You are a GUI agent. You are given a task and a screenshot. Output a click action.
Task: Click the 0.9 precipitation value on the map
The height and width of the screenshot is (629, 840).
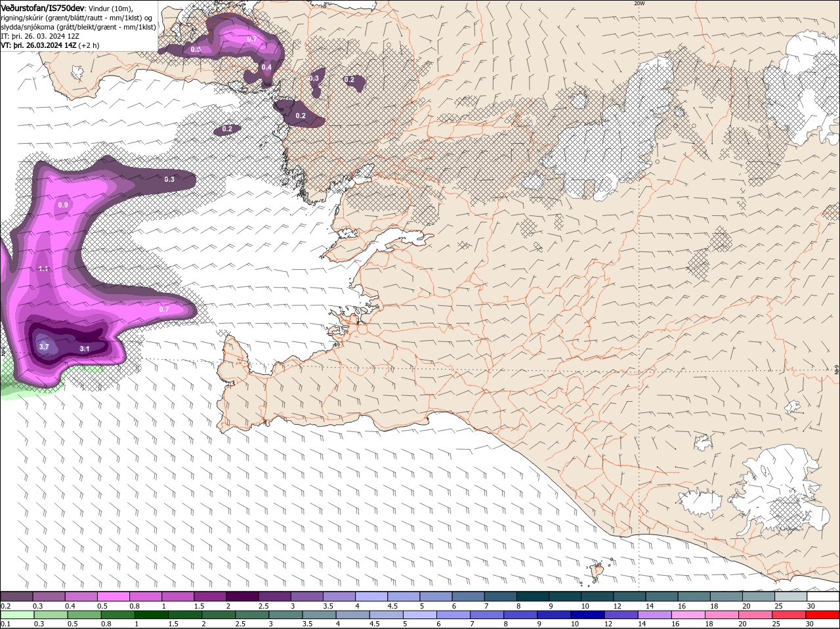click(x=63, y=205)
